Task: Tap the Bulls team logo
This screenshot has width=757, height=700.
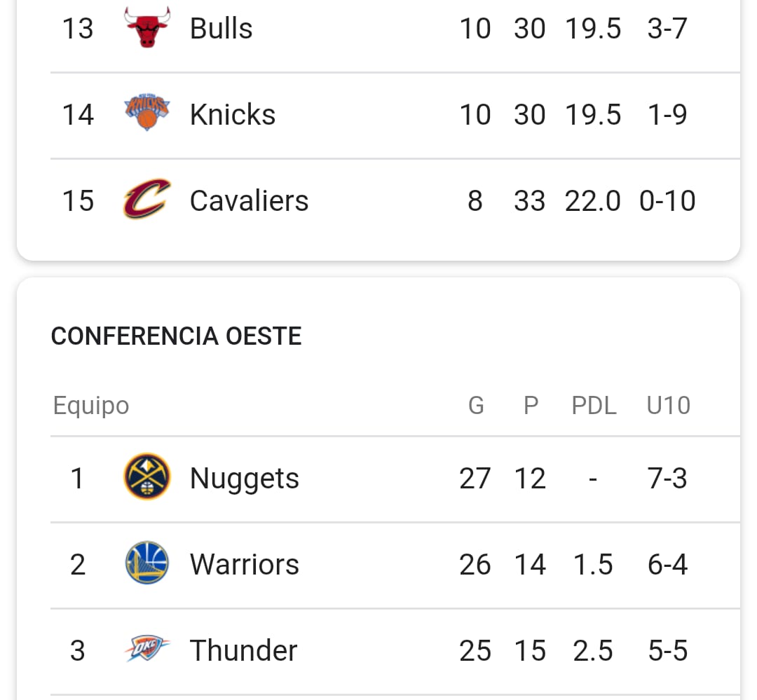Action: click(147, 27)
